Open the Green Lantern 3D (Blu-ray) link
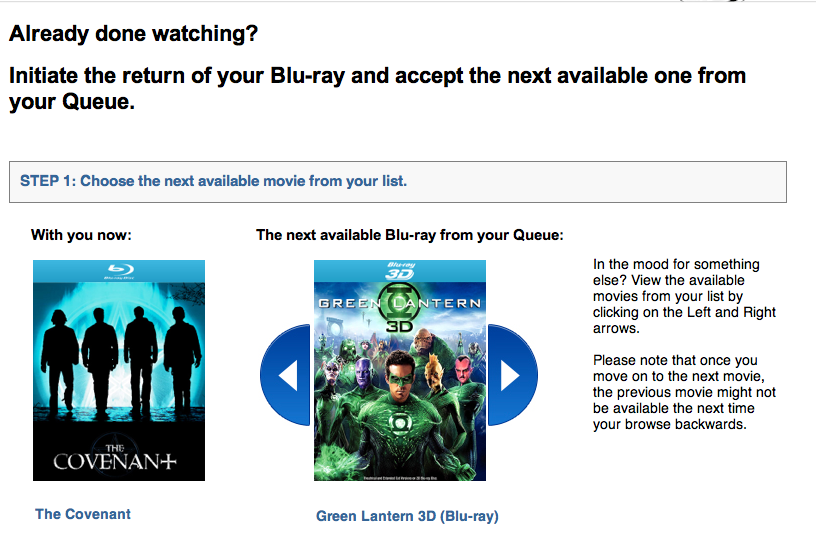Viewport: 816px width, 545px height. (407, 516)
